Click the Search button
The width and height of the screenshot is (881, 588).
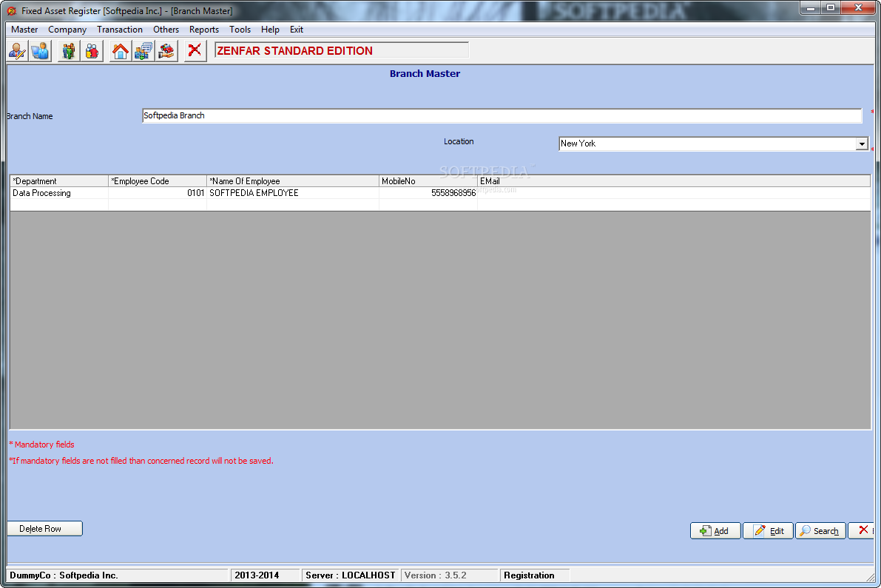coord(820,531)
